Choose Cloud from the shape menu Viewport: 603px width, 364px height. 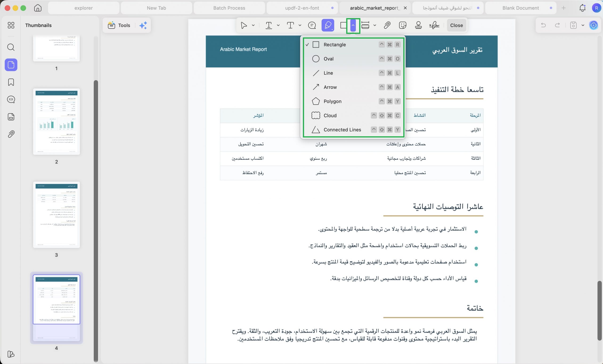[x=353, y=115]
